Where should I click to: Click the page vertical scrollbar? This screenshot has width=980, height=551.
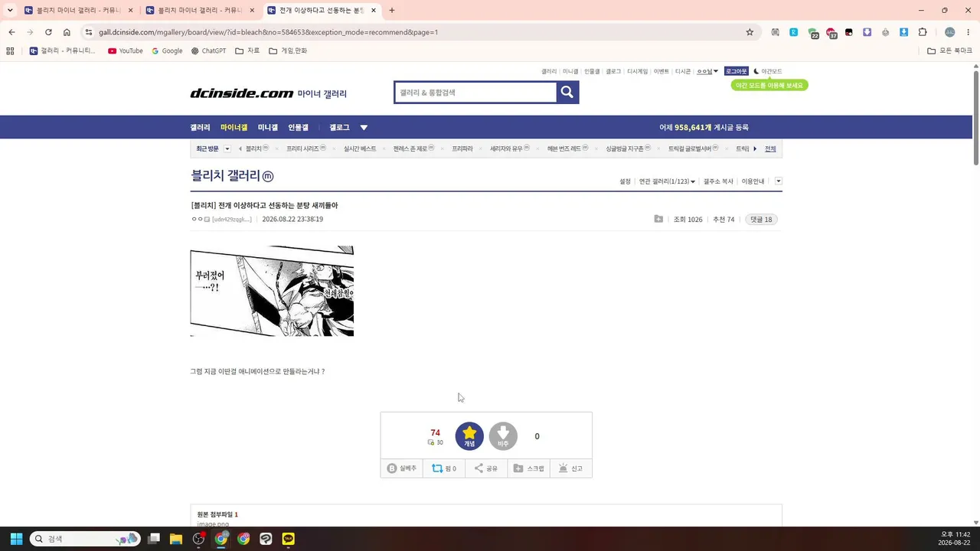pos(976,116)
